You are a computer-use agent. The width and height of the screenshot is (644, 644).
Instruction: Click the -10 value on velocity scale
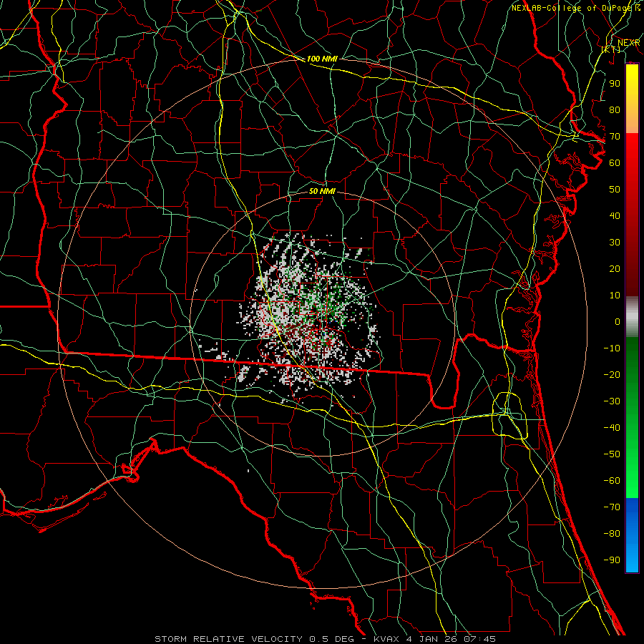click(612, 348)
